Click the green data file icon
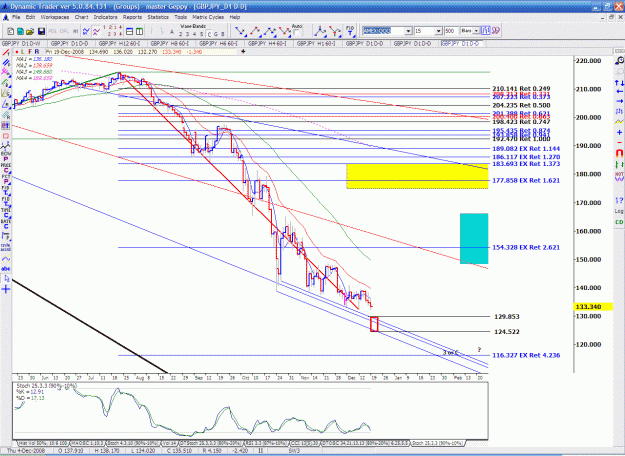 pyautogui.click(x=20, y=31)
